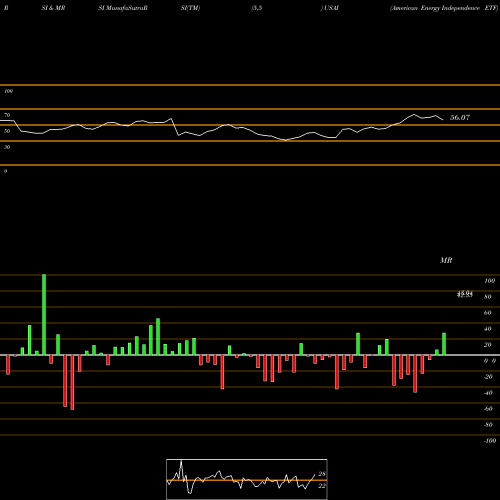Click the deepest red MR bar
The width and height of the screenshot is (500, 500).
coord(72,382)
